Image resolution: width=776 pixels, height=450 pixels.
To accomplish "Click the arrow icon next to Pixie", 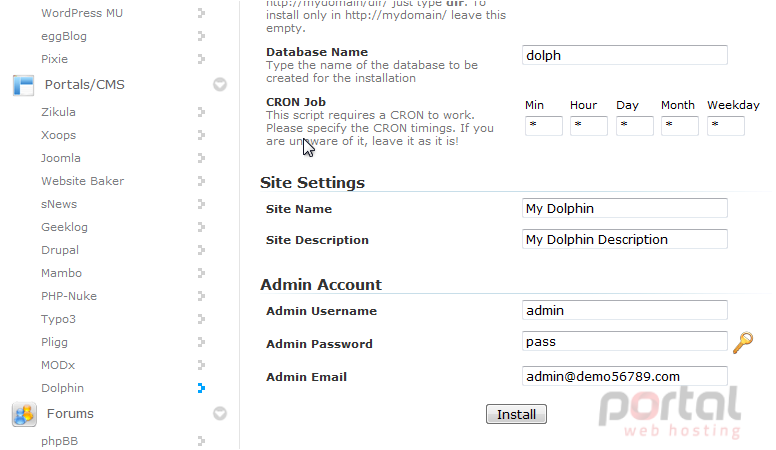I will coord(201,59).
